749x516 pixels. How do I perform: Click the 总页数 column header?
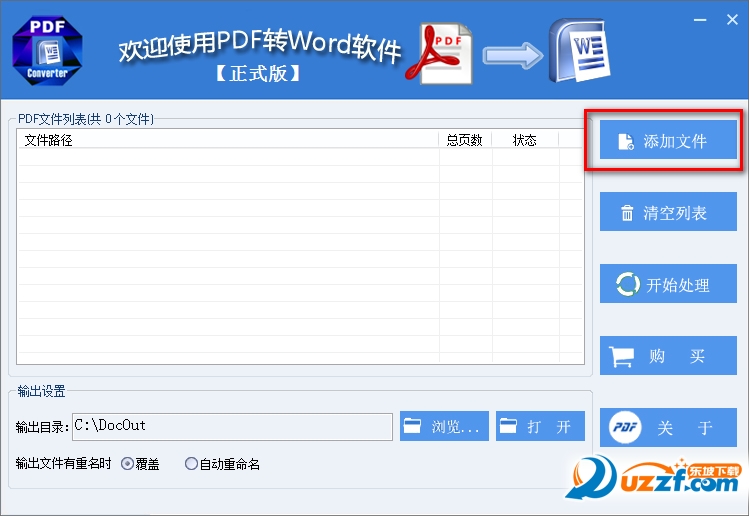[x=465, y=140]
